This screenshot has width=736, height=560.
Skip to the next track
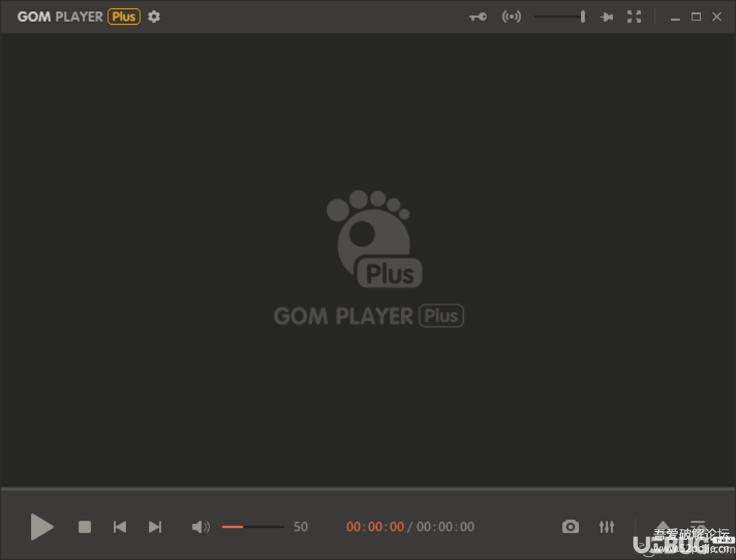pos(155,527)
